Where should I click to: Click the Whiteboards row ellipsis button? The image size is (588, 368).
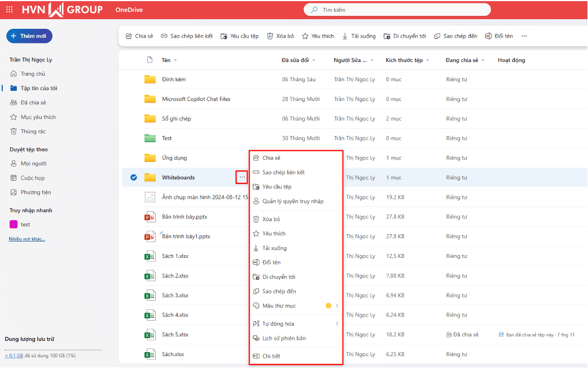(242, 177)
